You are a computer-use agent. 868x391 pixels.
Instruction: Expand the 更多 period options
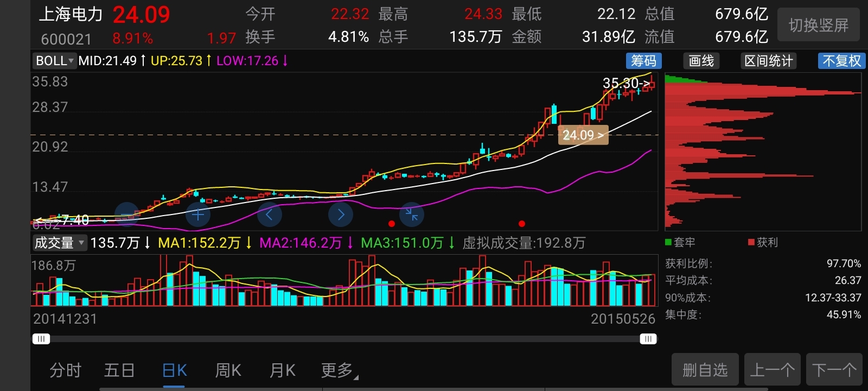click(x=339, y=370)
